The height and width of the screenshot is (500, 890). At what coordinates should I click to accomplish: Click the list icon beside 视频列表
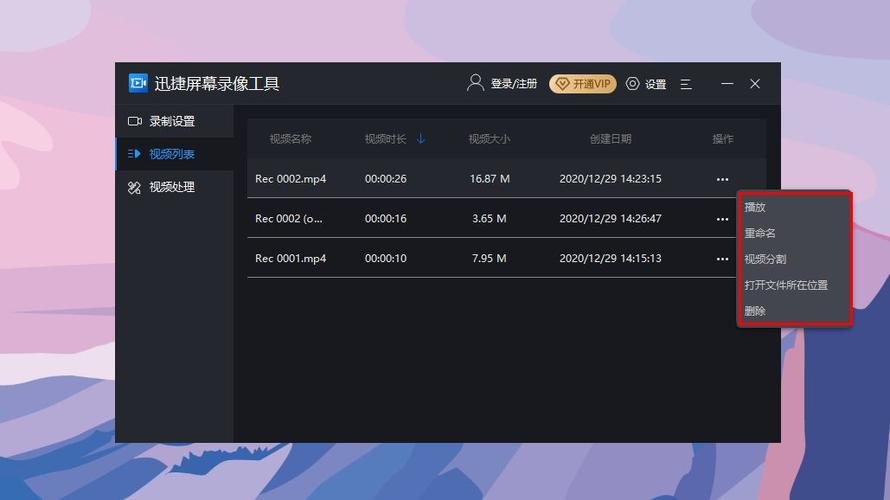135,154
